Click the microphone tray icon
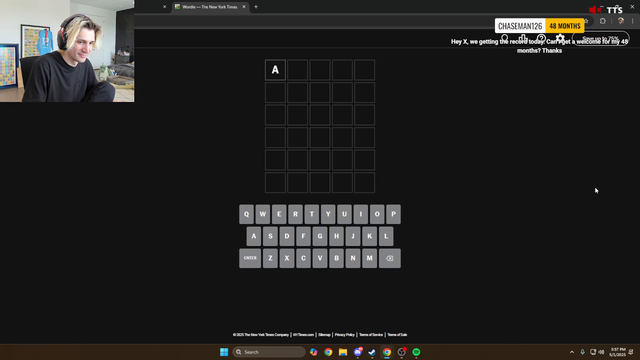 pyautogui.click(x=582, y=352)
